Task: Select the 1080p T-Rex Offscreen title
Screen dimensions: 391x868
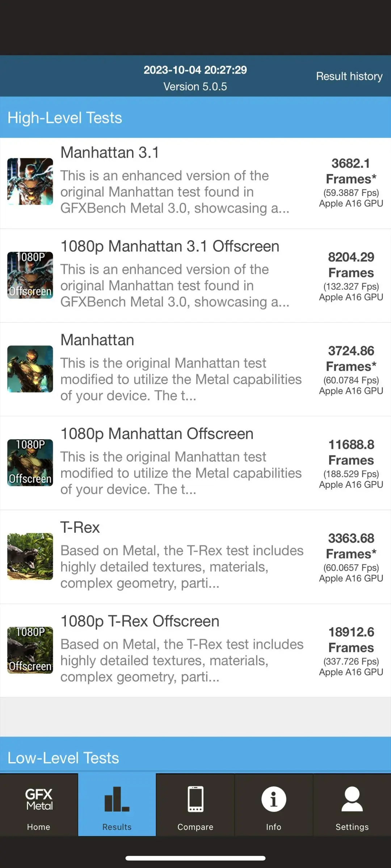Action: [140, 621]
